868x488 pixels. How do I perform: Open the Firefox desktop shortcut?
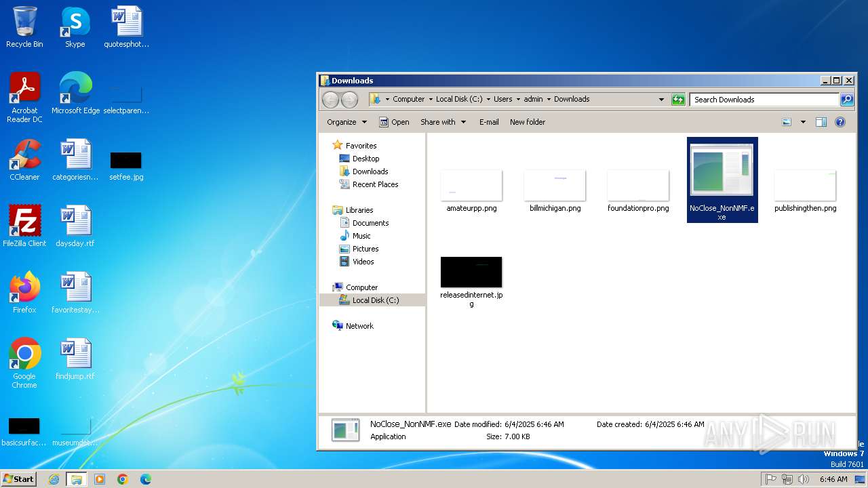click(24, 292)
